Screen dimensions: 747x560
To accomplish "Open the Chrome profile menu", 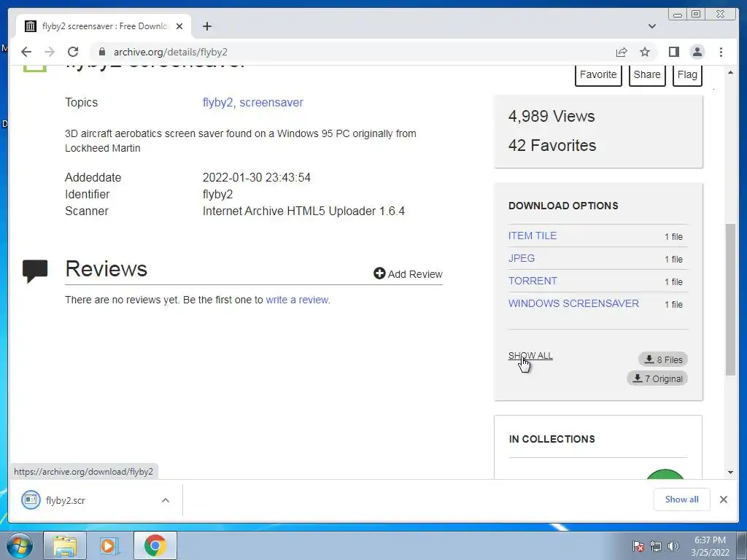I will [697, 52].
